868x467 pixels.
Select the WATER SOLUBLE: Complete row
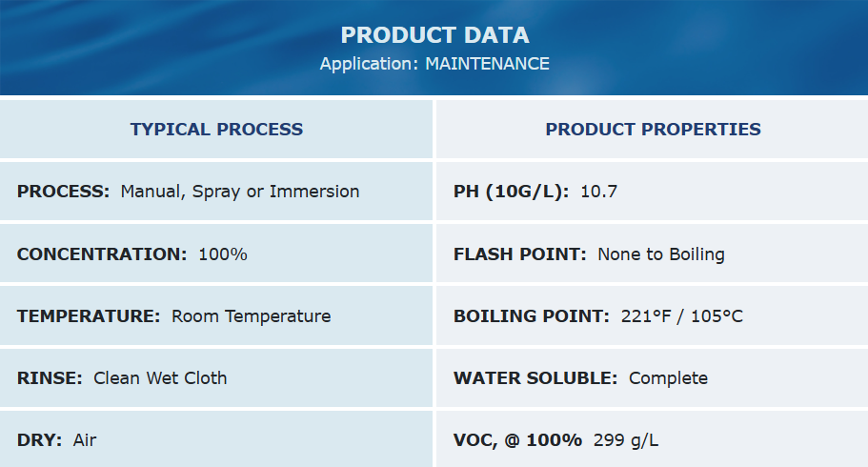652,377
